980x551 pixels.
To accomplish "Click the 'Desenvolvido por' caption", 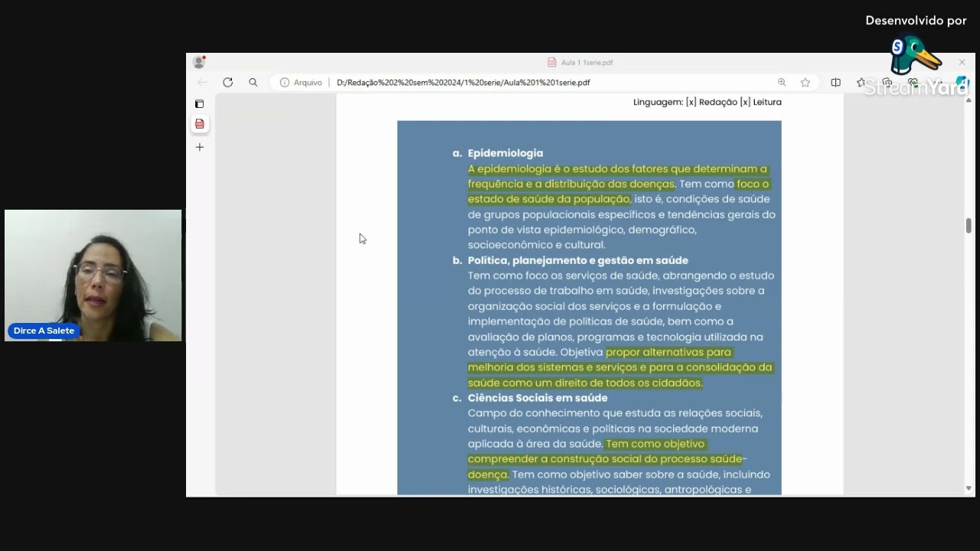I will click(x=916, y=21).
